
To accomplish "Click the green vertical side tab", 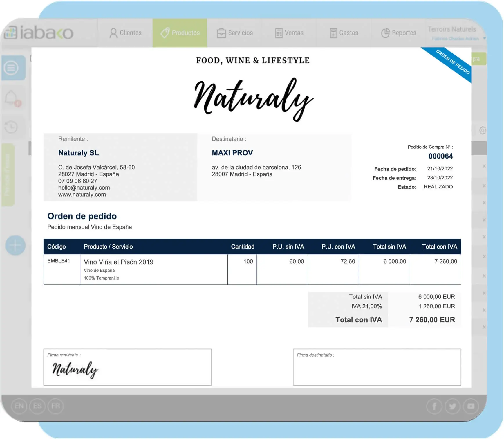I will pos(8,175).
